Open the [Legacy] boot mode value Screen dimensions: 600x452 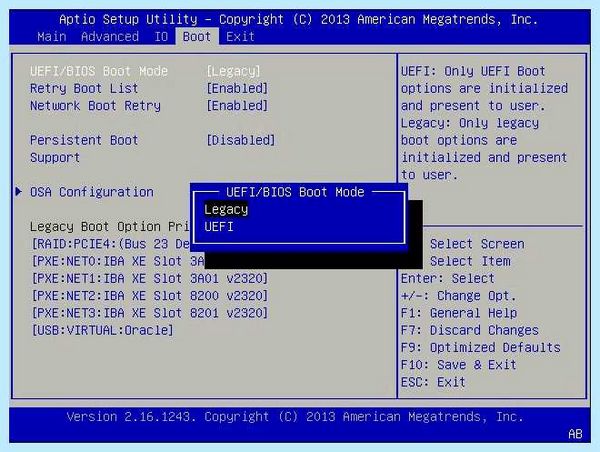coord(233,71)
